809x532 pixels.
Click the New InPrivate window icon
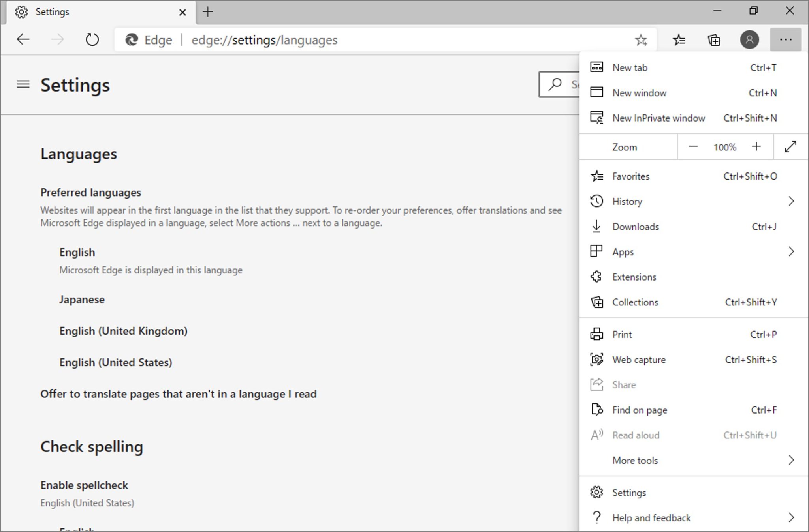(x=597, y=118)
